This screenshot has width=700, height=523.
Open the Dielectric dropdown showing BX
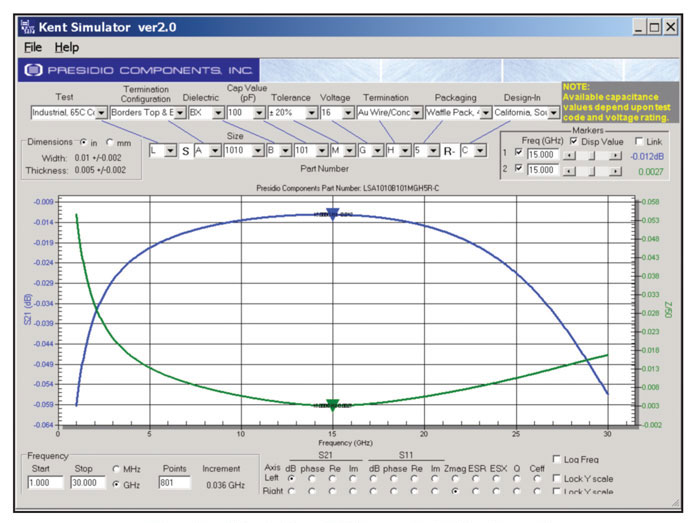(218, 113)
